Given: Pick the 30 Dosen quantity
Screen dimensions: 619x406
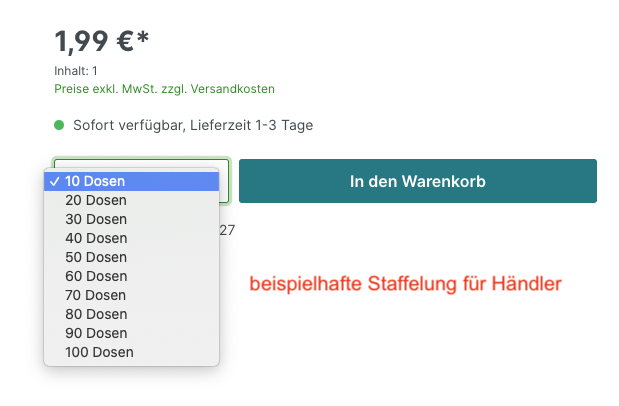Looking at the screenshot, I should (x=96, y=219).
